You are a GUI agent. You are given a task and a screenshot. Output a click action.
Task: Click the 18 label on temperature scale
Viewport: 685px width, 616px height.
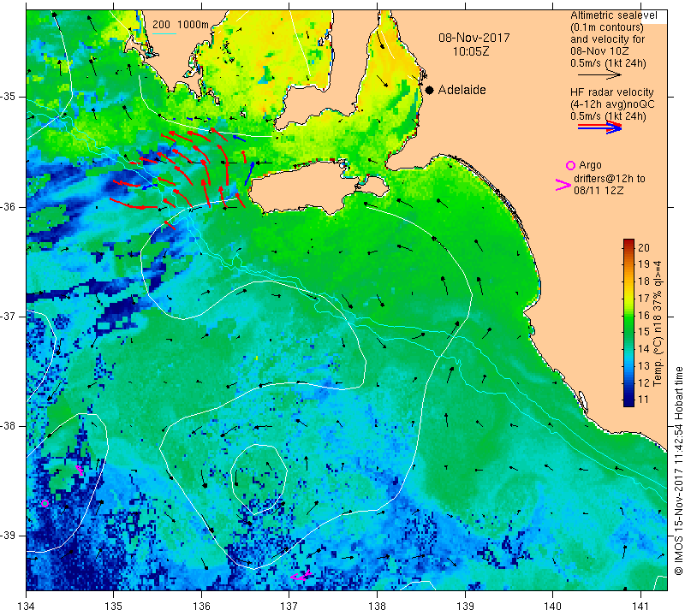[x=644, y=281]
